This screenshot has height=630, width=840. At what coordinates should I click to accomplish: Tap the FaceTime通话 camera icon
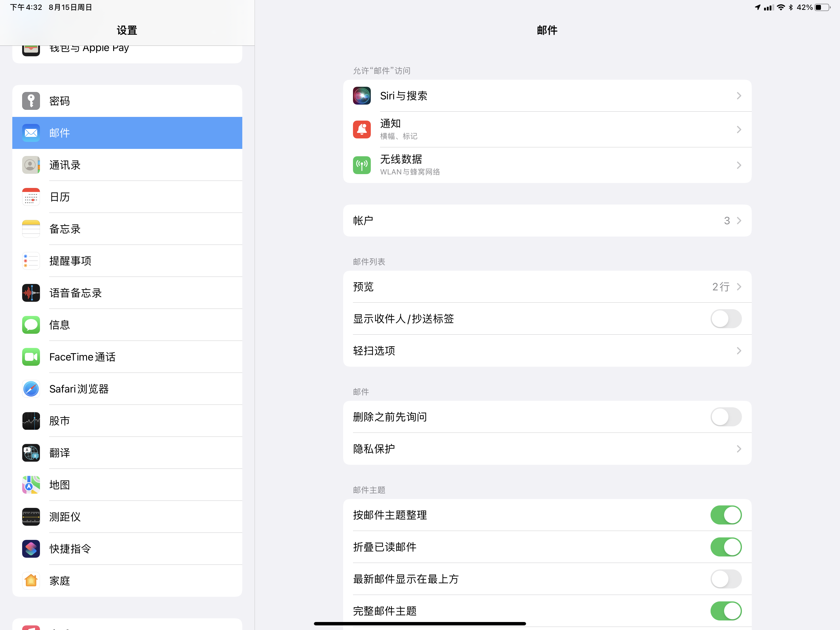[31, 357]
